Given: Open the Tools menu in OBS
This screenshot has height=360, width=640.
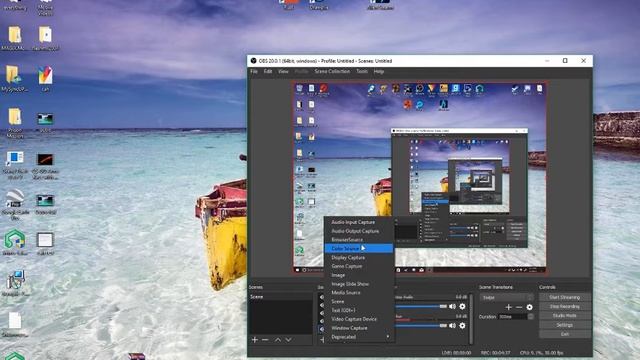Looking at the screenshot, I should 362,71.
